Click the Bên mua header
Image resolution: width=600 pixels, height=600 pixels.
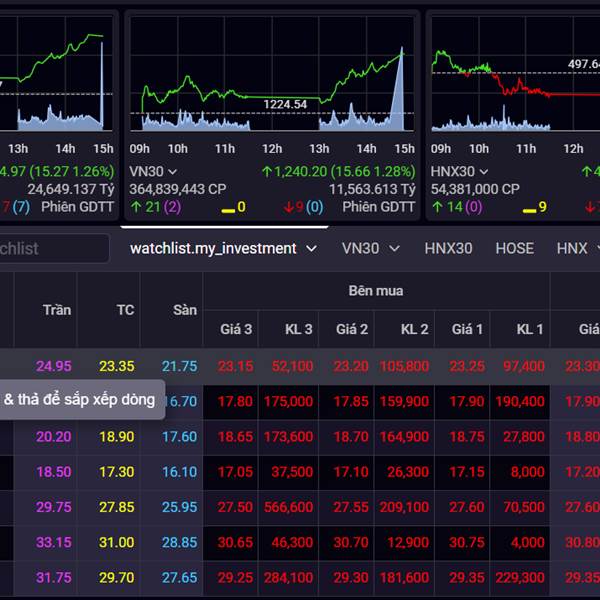point(376,291)
